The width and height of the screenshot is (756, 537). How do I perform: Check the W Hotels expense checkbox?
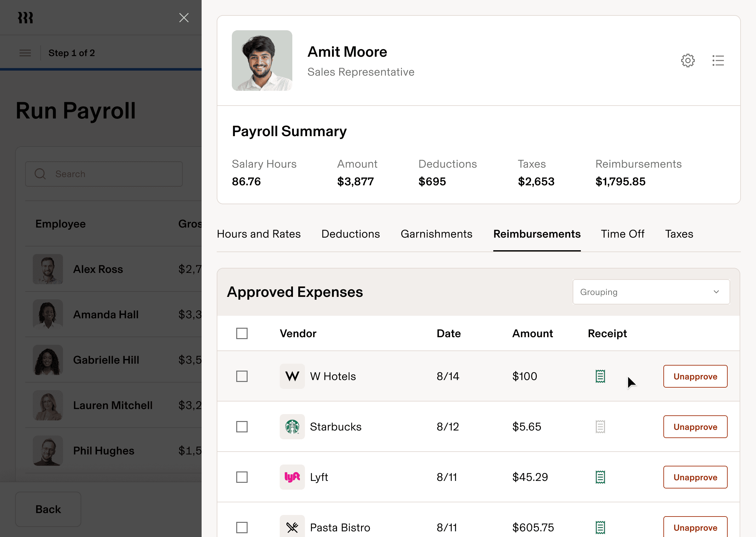pyautogui.click(x=242, y=376)
